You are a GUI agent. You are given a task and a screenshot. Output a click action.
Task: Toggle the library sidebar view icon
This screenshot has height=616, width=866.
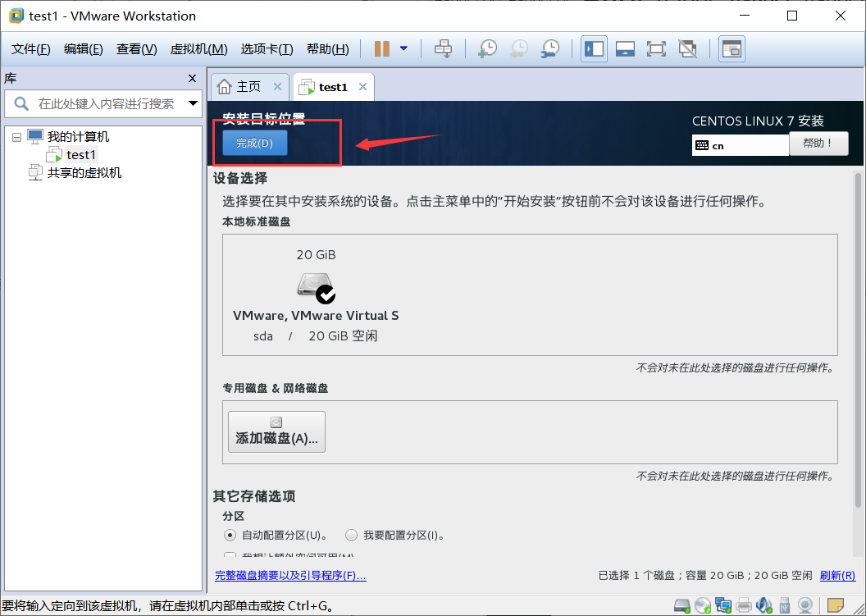(x=594, y=48)
